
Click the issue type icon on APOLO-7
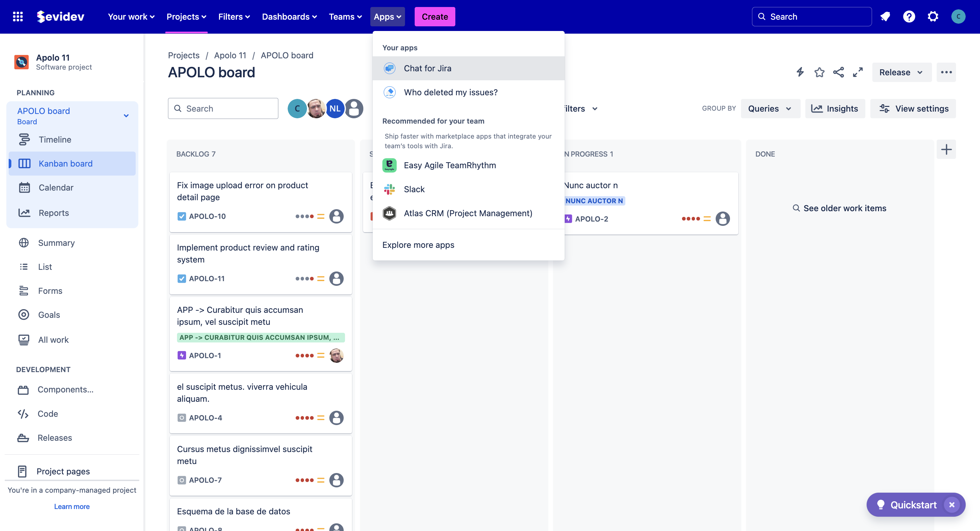coord(182,480)
